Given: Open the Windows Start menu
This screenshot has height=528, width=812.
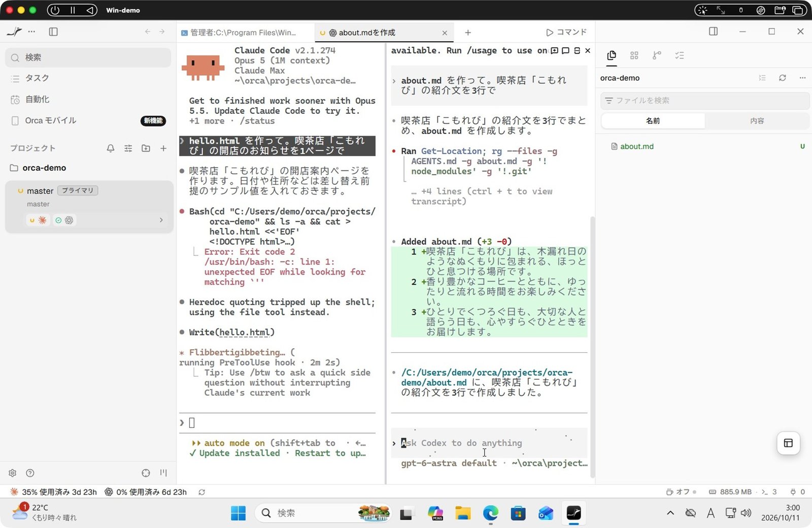Looking at the screenshot, I should click(x=238, y=513).
